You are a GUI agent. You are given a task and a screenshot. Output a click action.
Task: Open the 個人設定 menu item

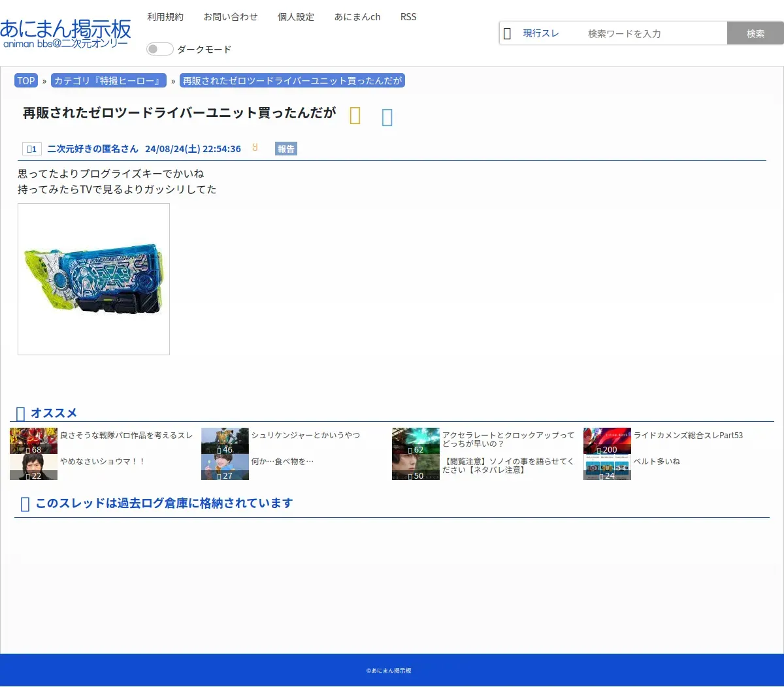[296, 17]
